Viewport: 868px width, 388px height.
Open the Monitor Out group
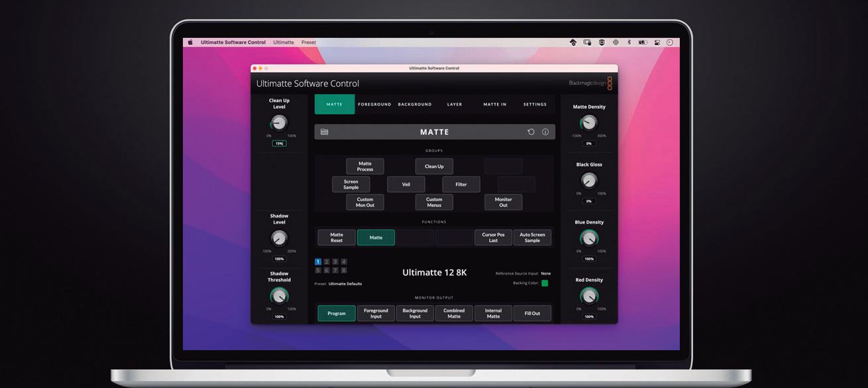coord(504,202)
